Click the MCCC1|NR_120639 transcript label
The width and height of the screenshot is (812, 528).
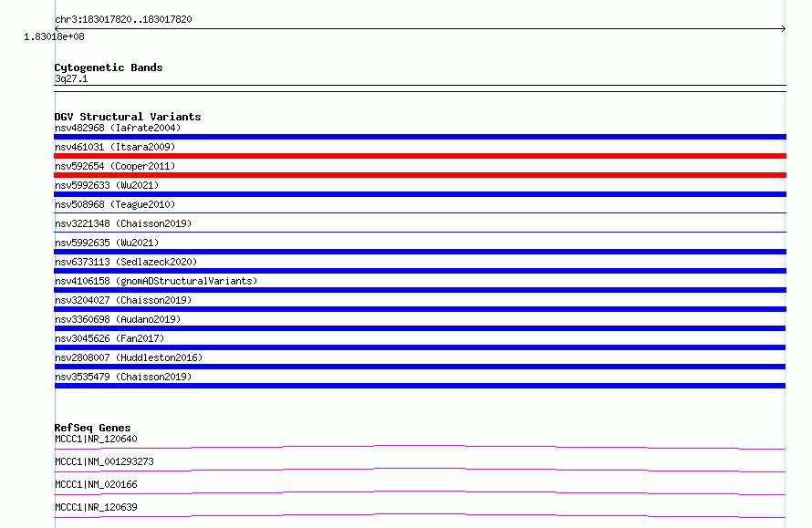click(96, 507)
